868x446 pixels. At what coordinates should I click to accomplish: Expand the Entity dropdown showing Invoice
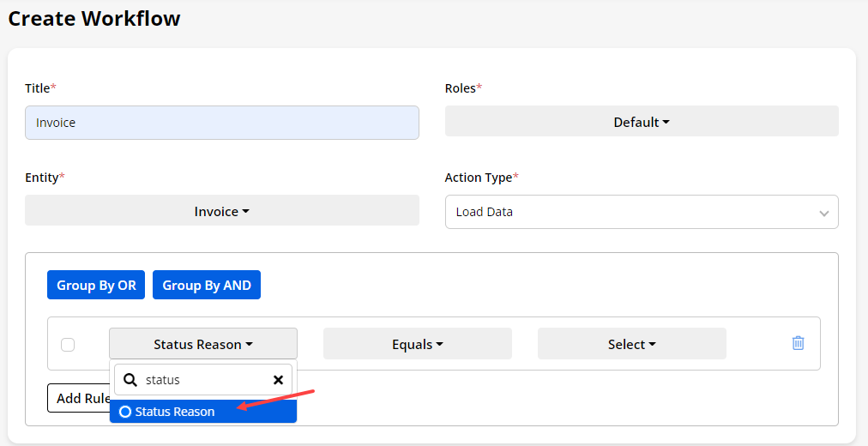point(221,211)
